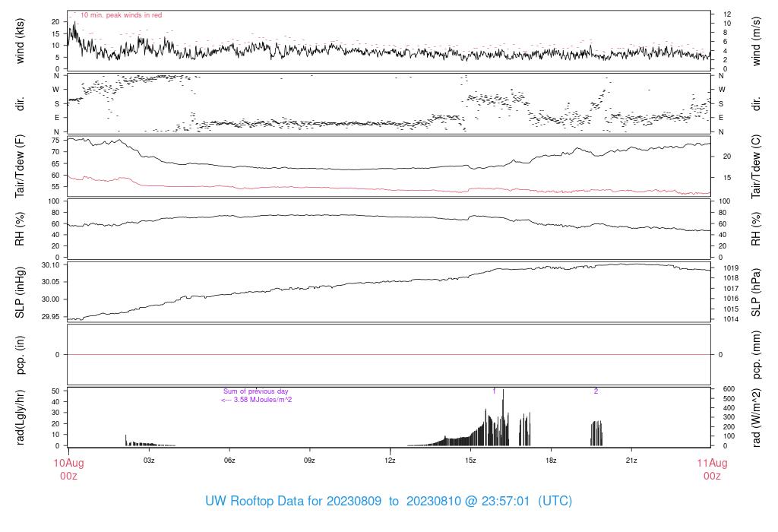Click the 'rad(Lgly/hr)' axis label
778x532 pixels.
point(20,417)
